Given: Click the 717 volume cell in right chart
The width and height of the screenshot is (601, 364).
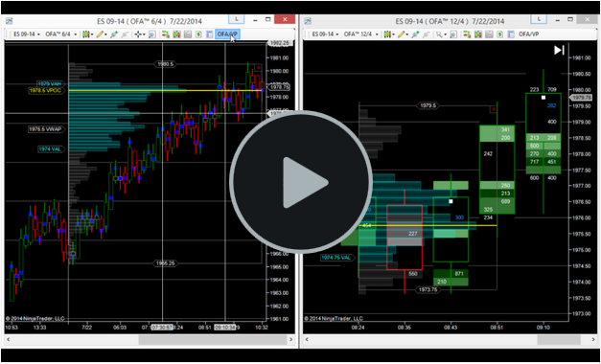Looking at the screenshot, I should coord(534,162).
